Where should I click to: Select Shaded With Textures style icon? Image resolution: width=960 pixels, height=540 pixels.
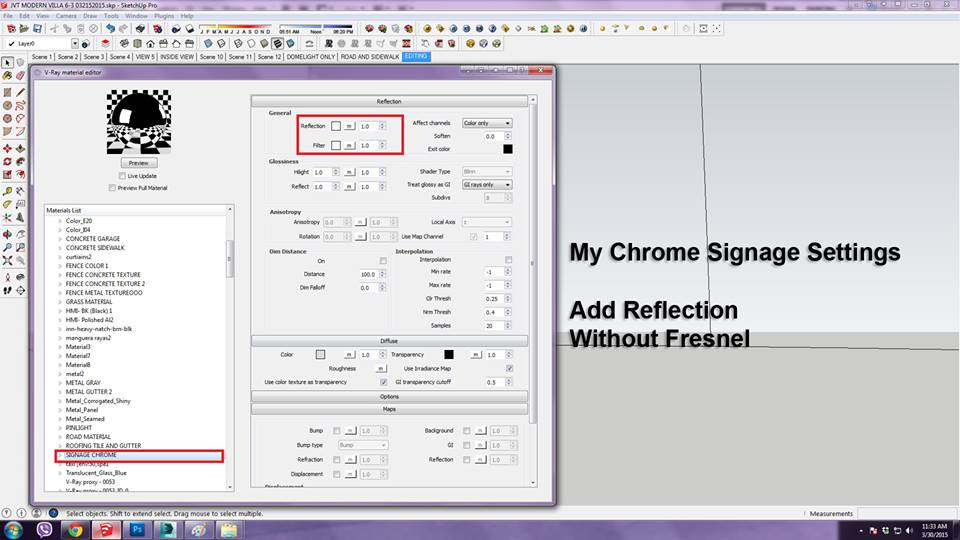[277, 43]
